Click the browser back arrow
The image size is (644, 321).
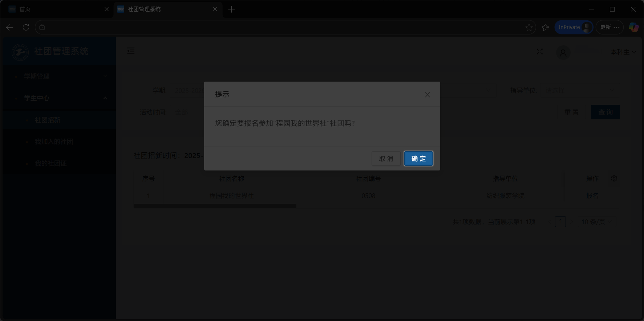click(10, 27)
